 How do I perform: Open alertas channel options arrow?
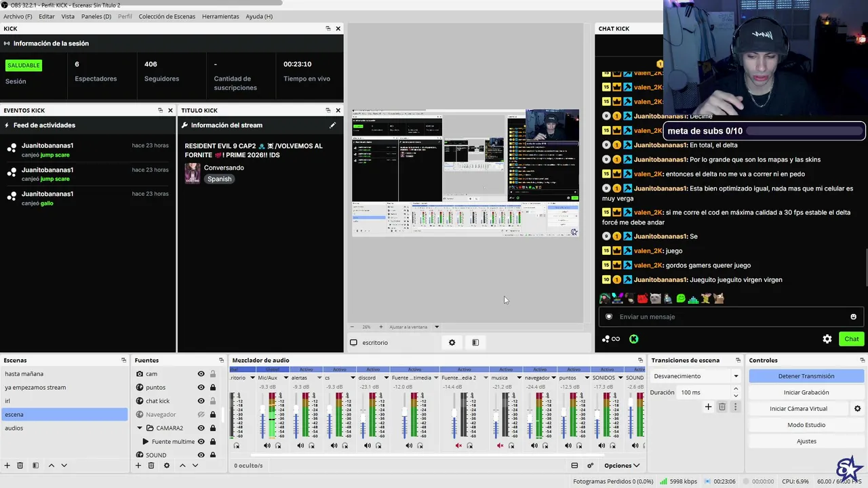pyautogui.click(x=319, y=378)
